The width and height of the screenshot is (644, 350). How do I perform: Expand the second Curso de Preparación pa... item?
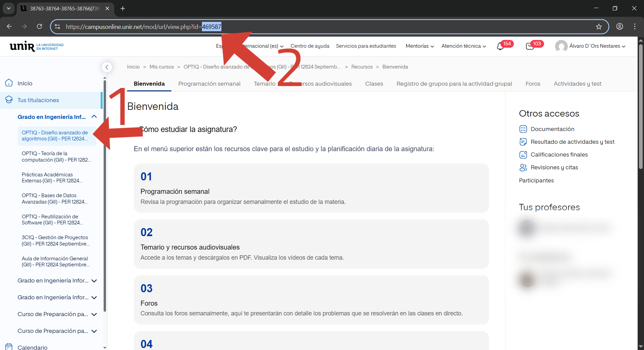click(94, 331)
